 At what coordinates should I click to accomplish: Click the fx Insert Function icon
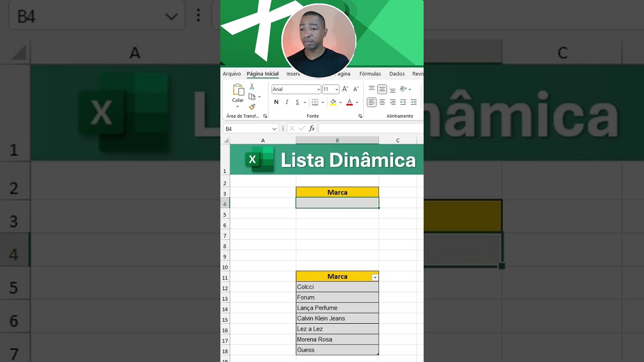pyautogui.click(x=311, y=129)
